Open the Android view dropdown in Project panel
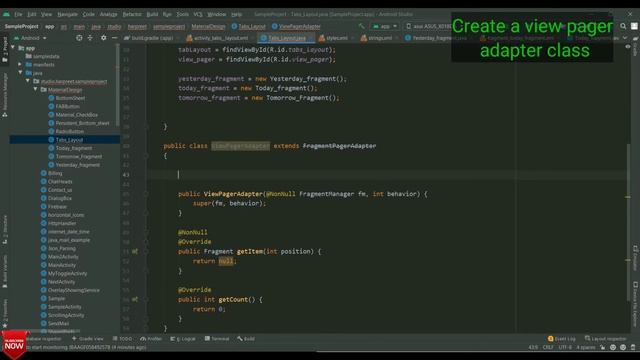 pos(30,38)
